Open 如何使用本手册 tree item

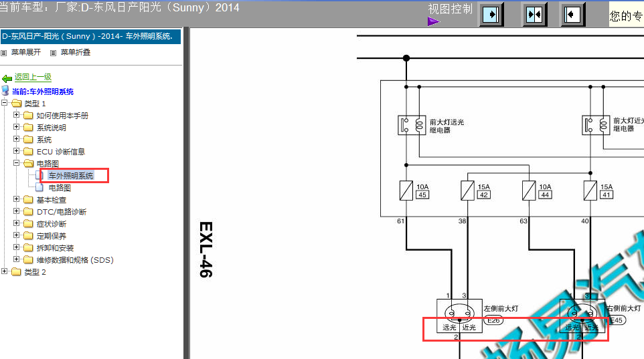coord(62,116)
